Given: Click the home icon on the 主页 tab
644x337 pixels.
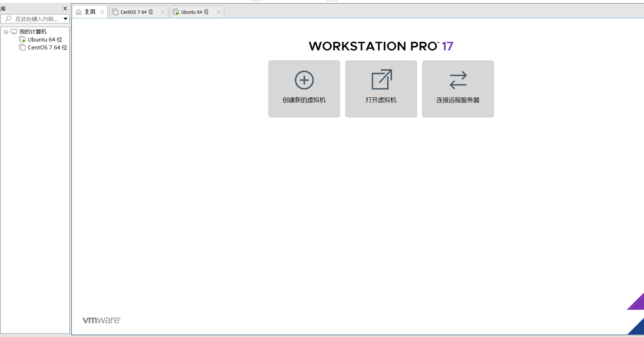Looking at the screenshot, I should click(79, 12).
